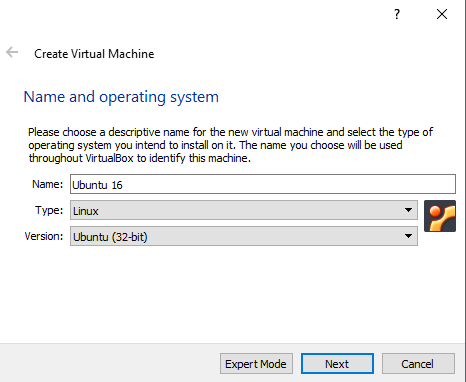Image resolution: width=466 pixels, height=382 pixels.
Task: Click the "Name and operating system" heading
Action: (121, 97)
